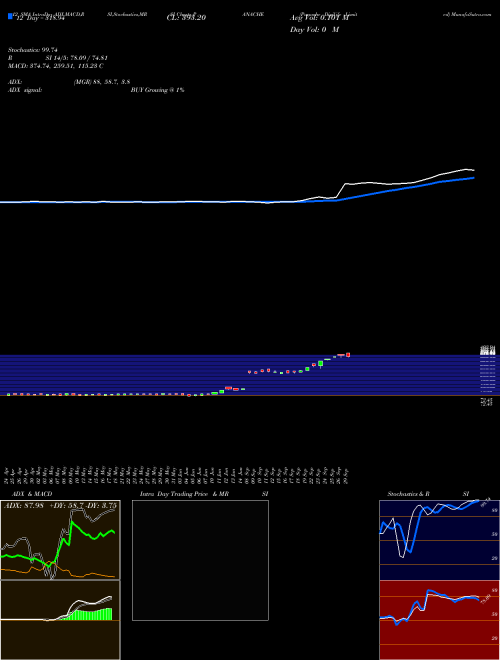Click the last red candlestick in price chart

pos(348,355)
